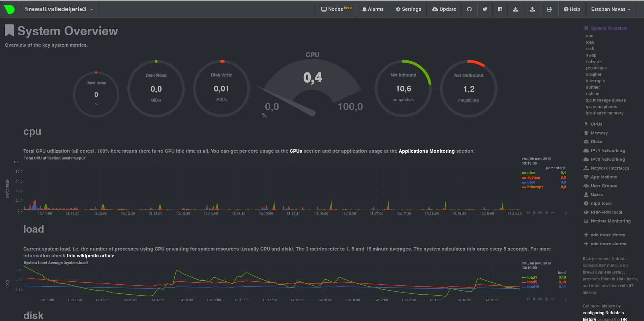Switch to the Nodes beta view
Viewport: 644px width, 321px height.
[336, 9]
